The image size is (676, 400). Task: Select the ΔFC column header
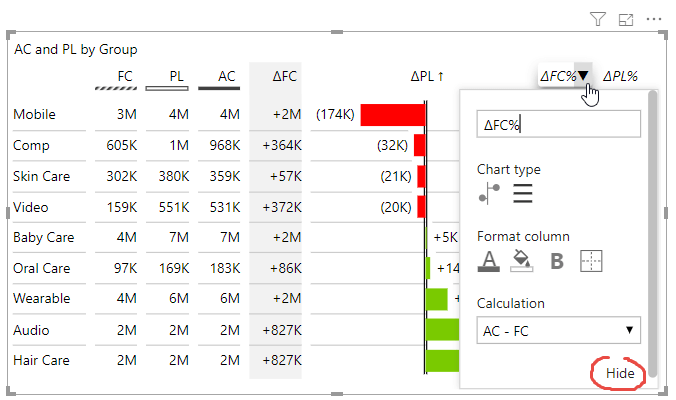285,76
